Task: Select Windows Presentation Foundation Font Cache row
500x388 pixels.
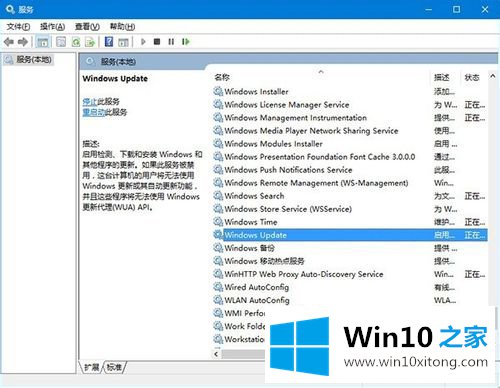Action: [x=350, y=157]
